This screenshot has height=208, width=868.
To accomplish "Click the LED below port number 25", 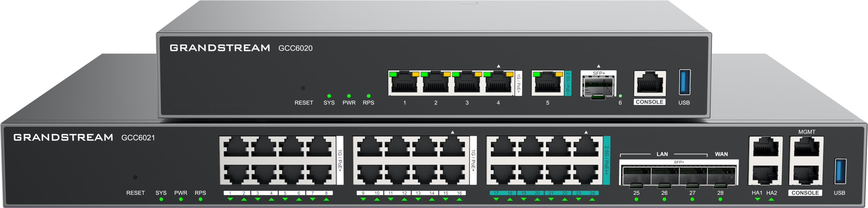I will 636,199.
